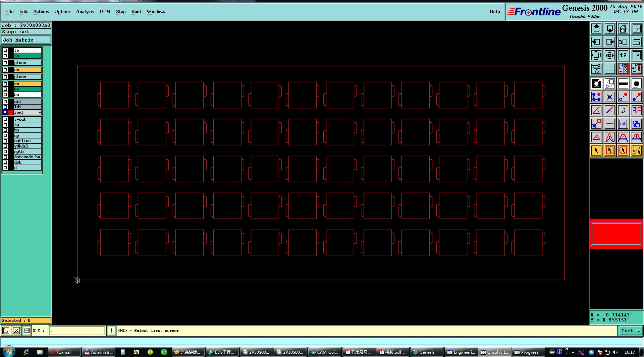Toggle checkbox for the 'drl' layer

coord(5,102)
